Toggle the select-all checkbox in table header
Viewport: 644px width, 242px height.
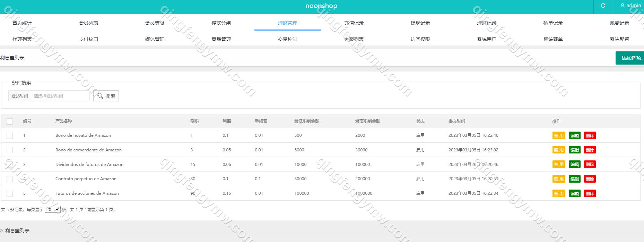10,121
